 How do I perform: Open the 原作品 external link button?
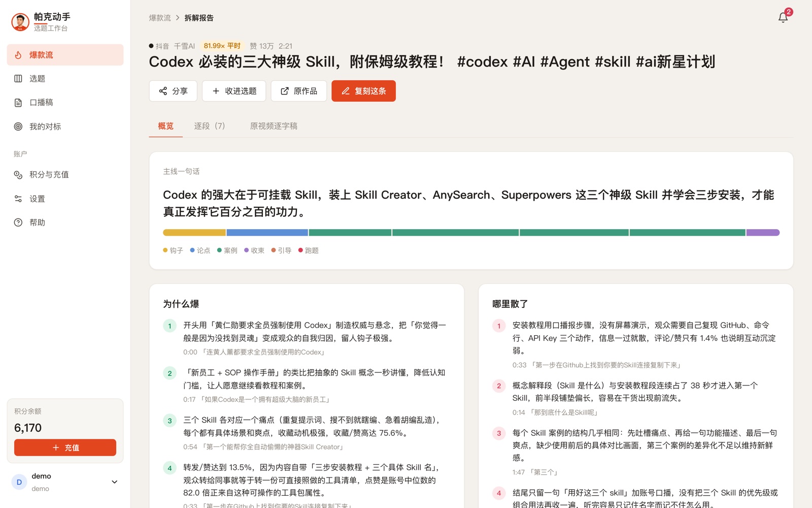point(299,91)
